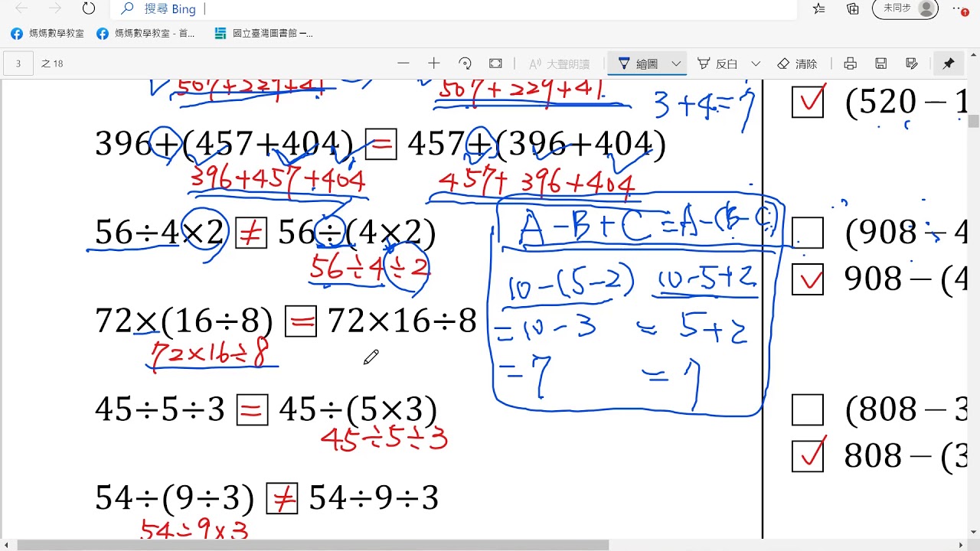Click the checked box beside (520
Viewport: 980px width, 551px height.
tap(808, 102)
